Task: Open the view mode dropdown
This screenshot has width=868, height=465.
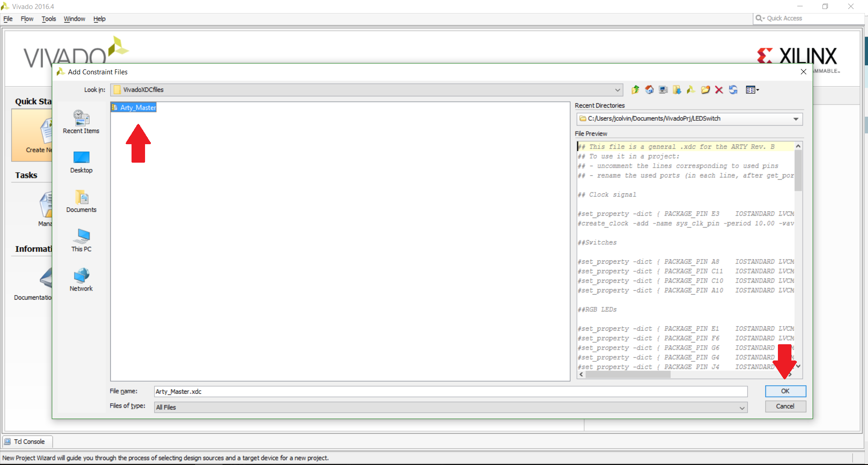Action: tap(752, 90)
